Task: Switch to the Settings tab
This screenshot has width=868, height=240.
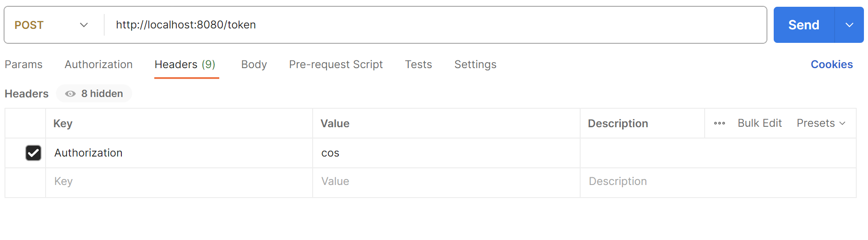Action: pos(475,65)
